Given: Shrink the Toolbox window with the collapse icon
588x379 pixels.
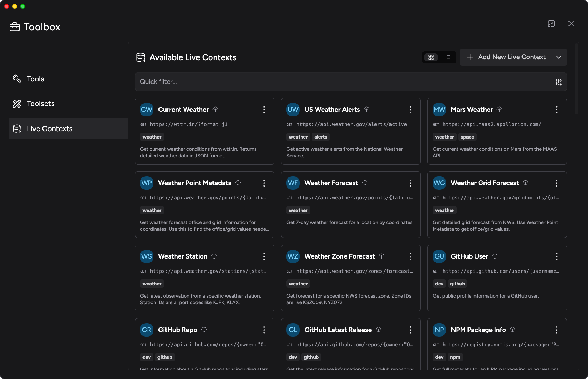Looking at the screenshot, I should [x=551, y=24].
